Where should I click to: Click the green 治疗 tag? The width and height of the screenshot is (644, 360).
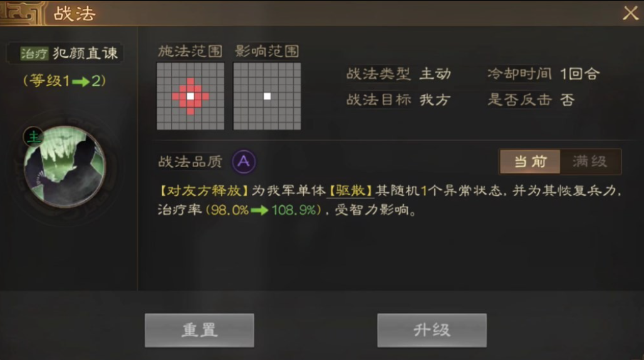[34, 53]
